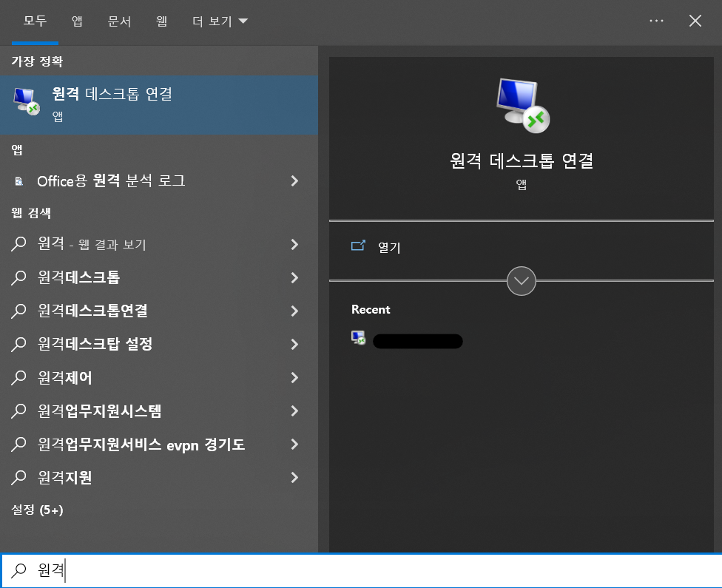722x588 pixels.
Task: Select 원격업무지원서비스 evpn 경기도 suggestion
Action: point(159,445)
